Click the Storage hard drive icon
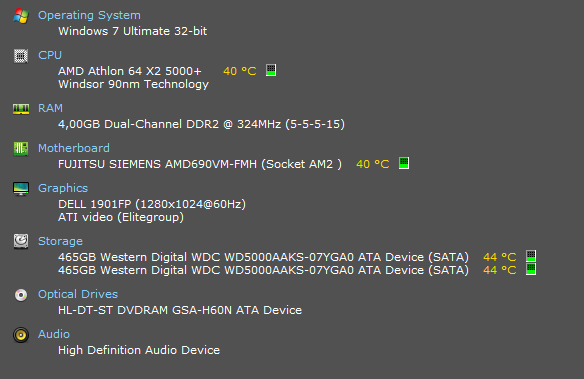This screenshot has width=584, height=379. [21, 241]
